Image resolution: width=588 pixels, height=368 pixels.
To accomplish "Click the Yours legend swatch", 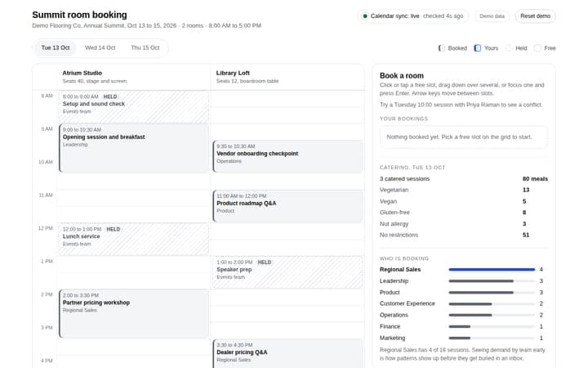I will pyautogui.click(x=478, y=48).
